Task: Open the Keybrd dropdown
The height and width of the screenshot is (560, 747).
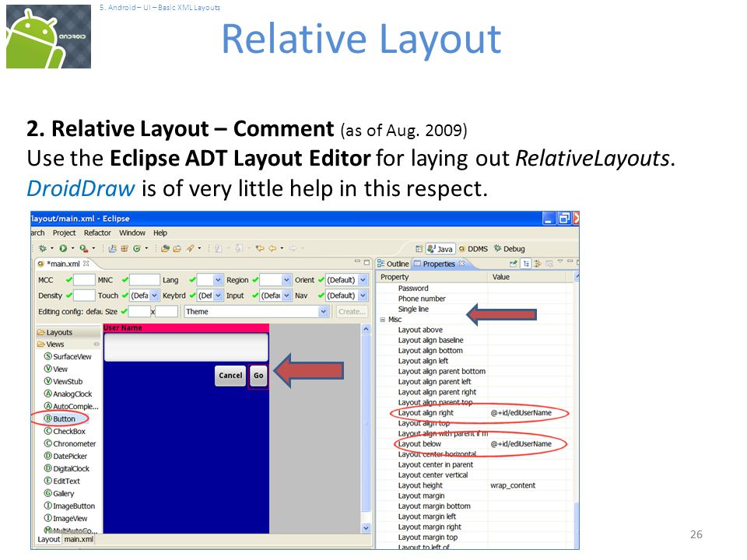Action: [x=218, y=296]
